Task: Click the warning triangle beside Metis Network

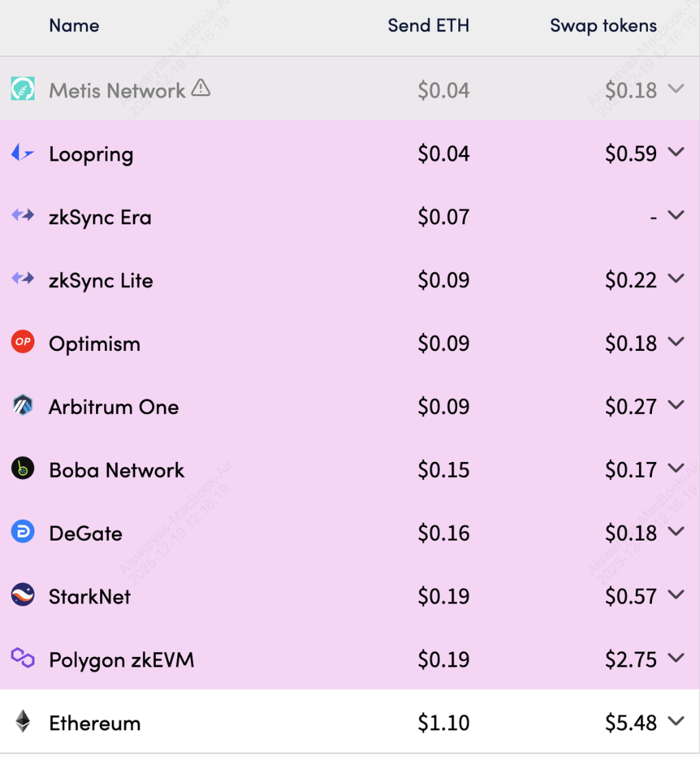Action: tap(200, 88)
